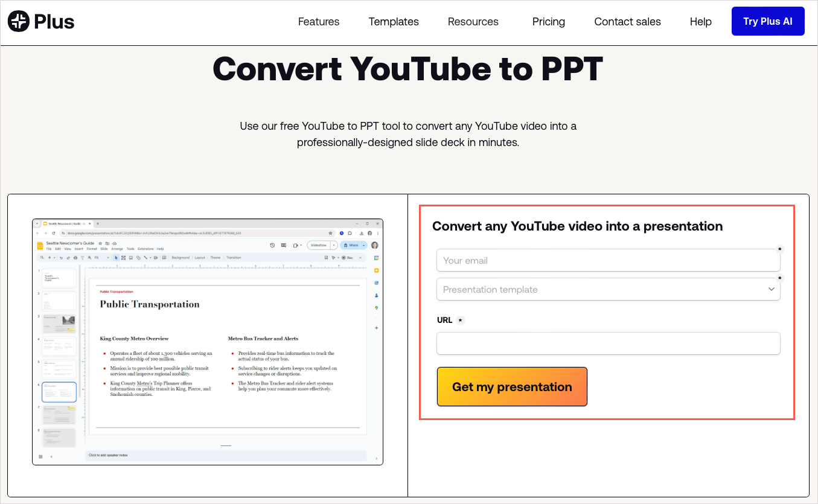Image resolution: width=818 pixels, height=504 pixels.
Task: Click the Get my presentation button
Action: pos(512,387)
